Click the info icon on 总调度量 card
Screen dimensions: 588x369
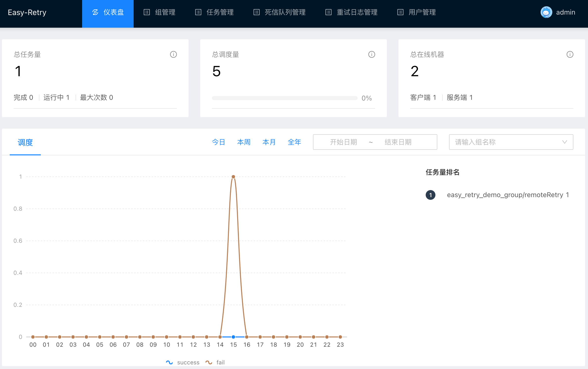point(372,54)
